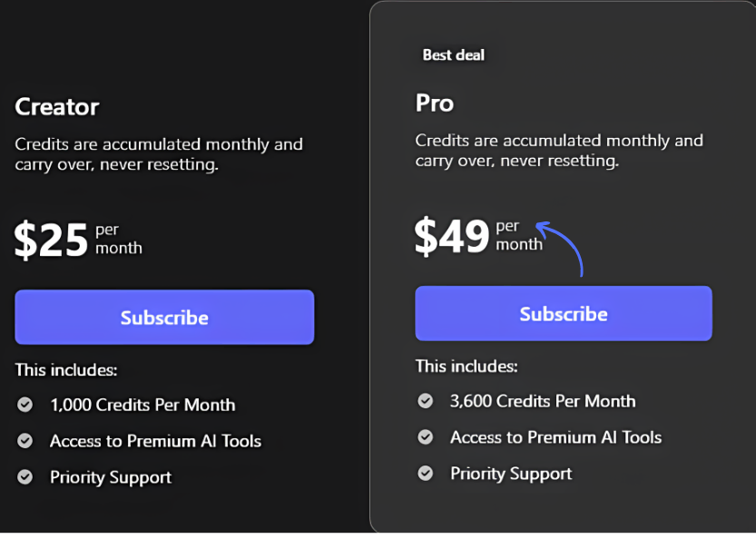Select the Creator plan heading

pyautogui.click(x=57, y=107)
